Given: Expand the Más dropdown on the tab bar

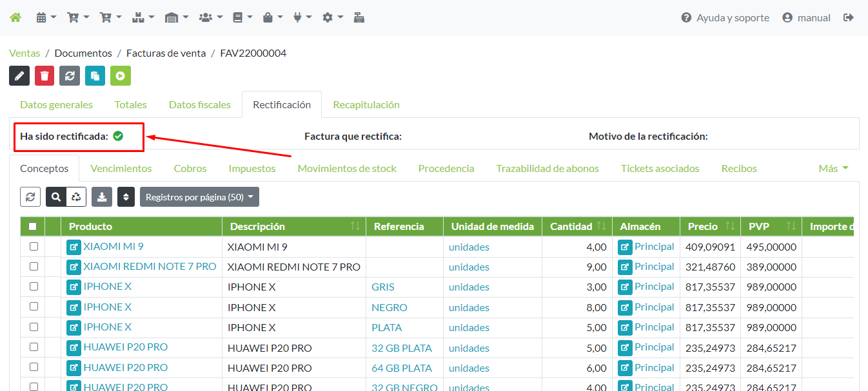Looking at the screenshot, I should [x=833, y=168].
